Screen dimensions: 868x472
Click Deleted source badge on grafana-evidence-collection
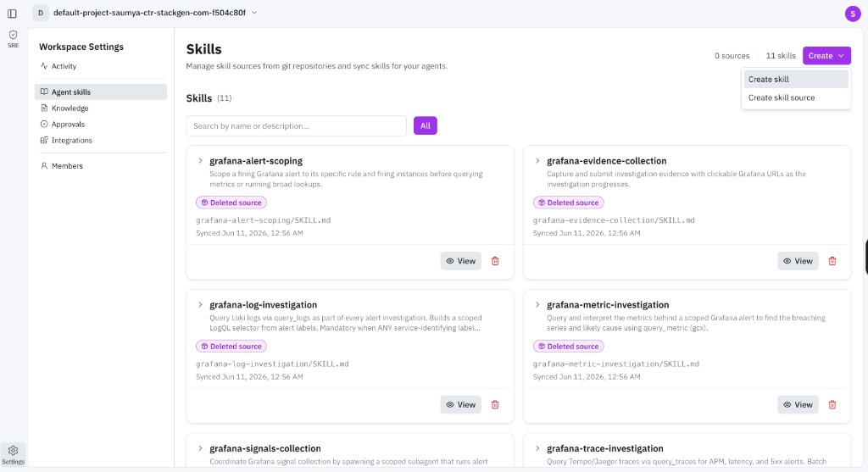pyautogui.click(x=569, y=203)
